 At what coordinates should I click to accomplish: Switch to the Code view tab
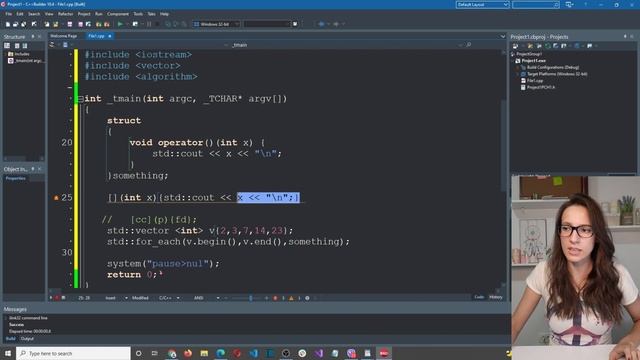coord(479,297)
